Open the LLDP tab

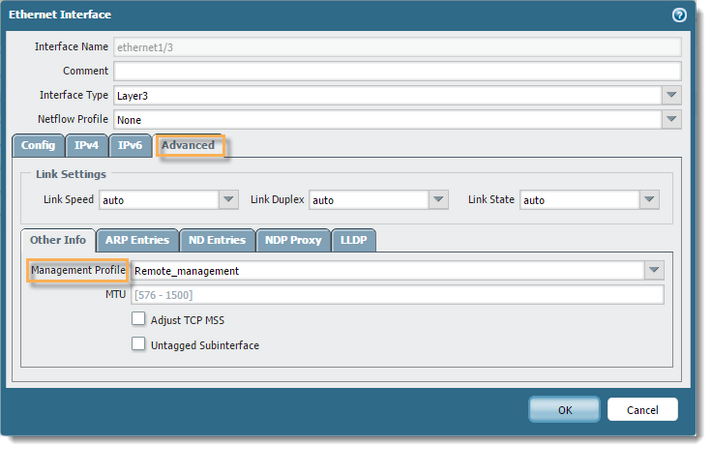coord(353,240)
